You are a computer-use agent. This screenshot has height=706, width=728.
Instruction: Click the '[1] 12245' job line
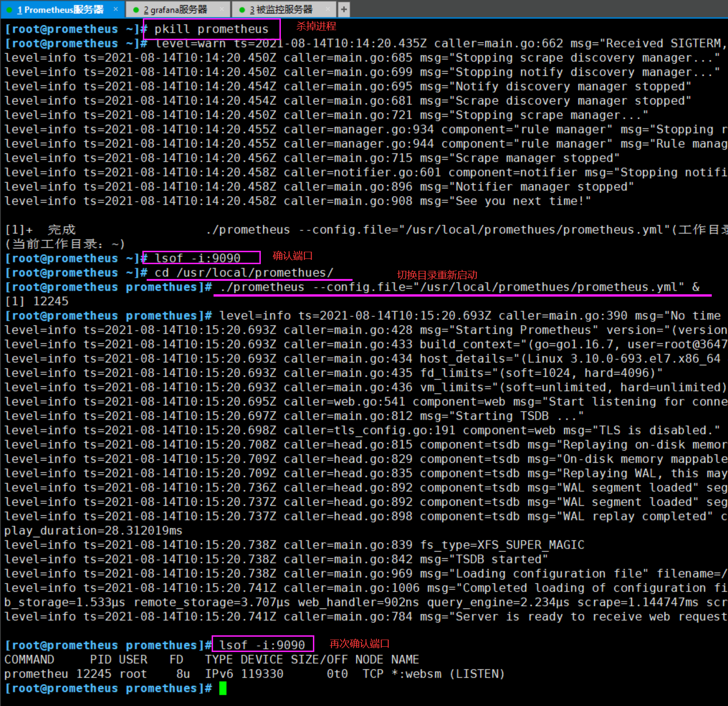pyautogui.click(x=37, y=301)
